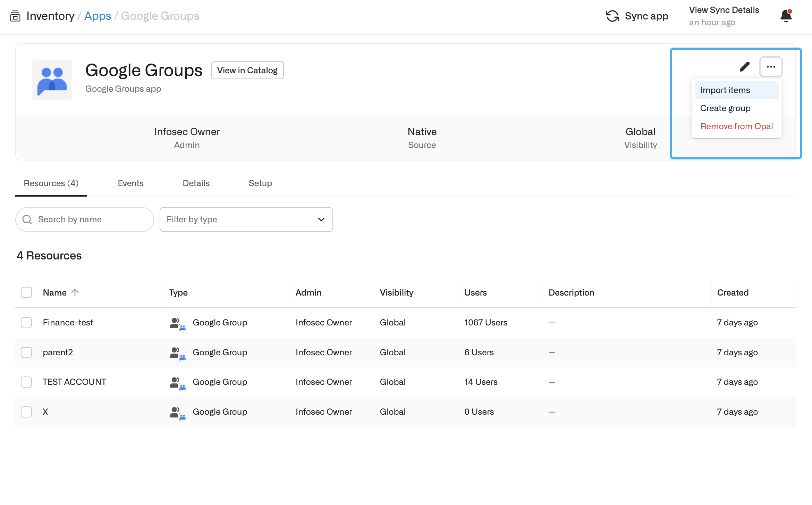Tick the TEST ACCOUNT row checkbox
The height and width of the screenshot is (505, 812).
26,382
